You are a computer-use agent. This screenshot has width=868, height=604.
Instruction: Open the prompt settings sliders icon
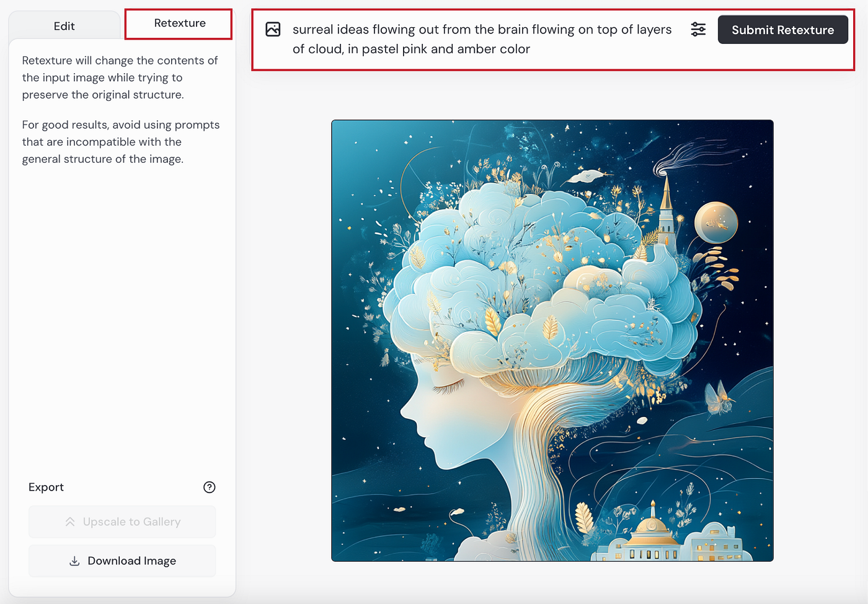coord(698,29)
